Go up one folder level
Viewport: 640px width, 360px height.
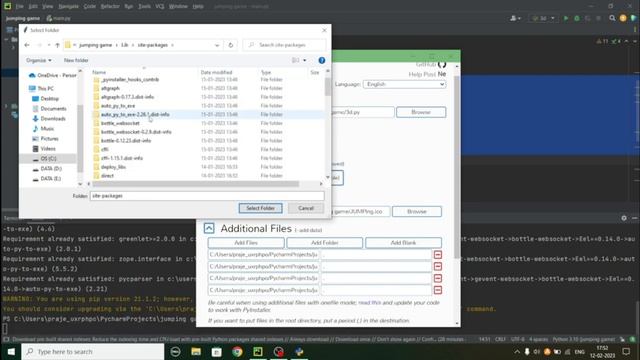[58, 45]
